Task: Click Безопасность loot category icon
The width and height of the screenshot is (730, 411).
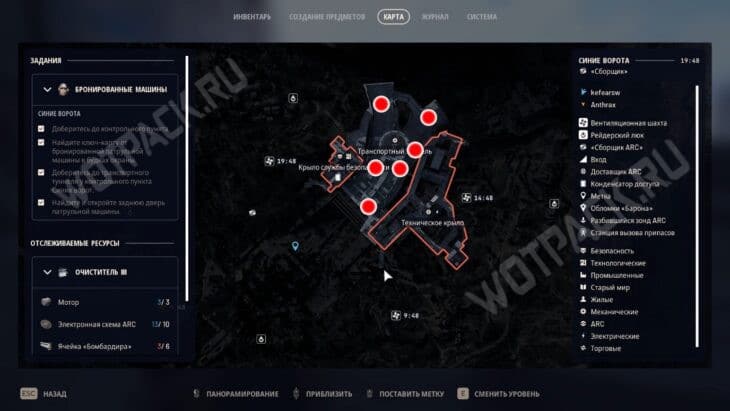Action: pyautogui.click(x=583, y=250)
